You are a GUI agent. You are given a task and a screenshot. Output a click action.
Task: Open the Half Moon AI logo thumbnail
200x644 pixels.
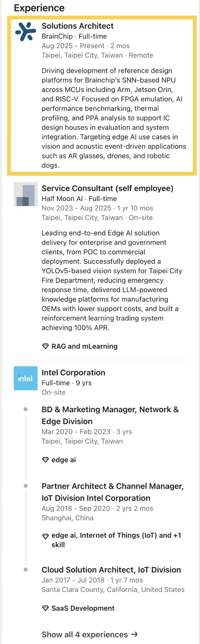pos(25,194)
